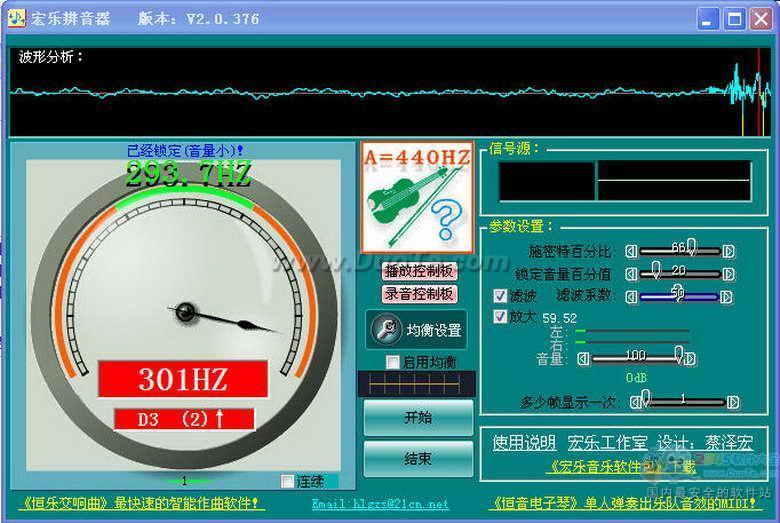Increase 滤波系数 with right arrow
The image size is (780, 523).
click(x=726, y=297)
